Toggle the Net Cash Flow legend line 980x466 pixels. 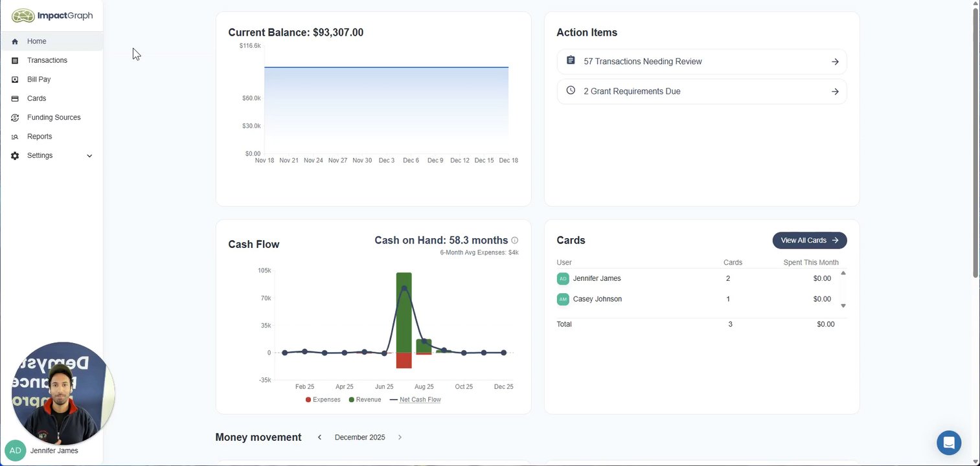[415, 400]
